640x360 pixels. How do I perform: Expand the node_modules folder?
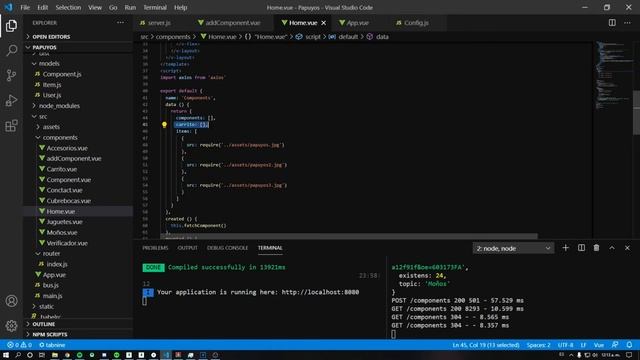click(x=59, y=106)
